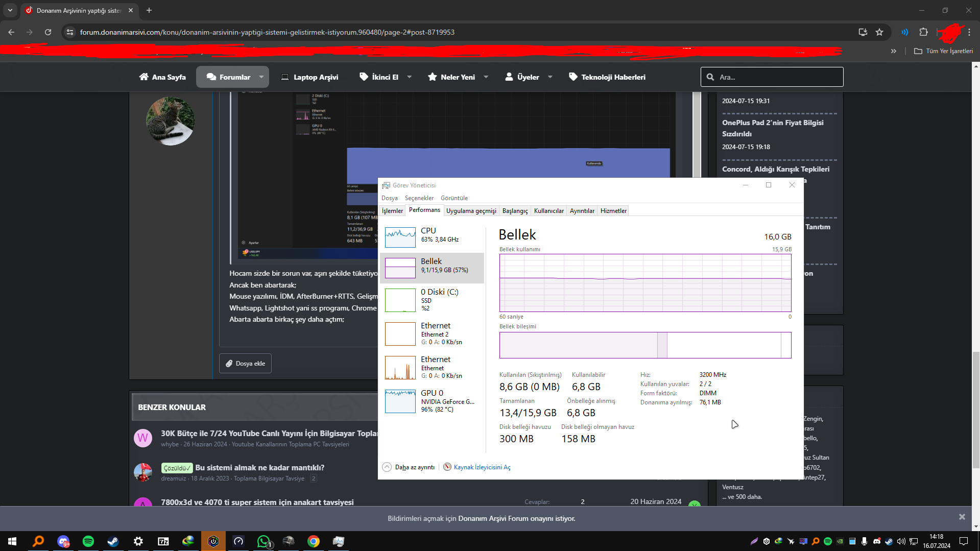Click the page vertical scrollbar thumb
The image size is (980, 551).
(x=975, y=410)
